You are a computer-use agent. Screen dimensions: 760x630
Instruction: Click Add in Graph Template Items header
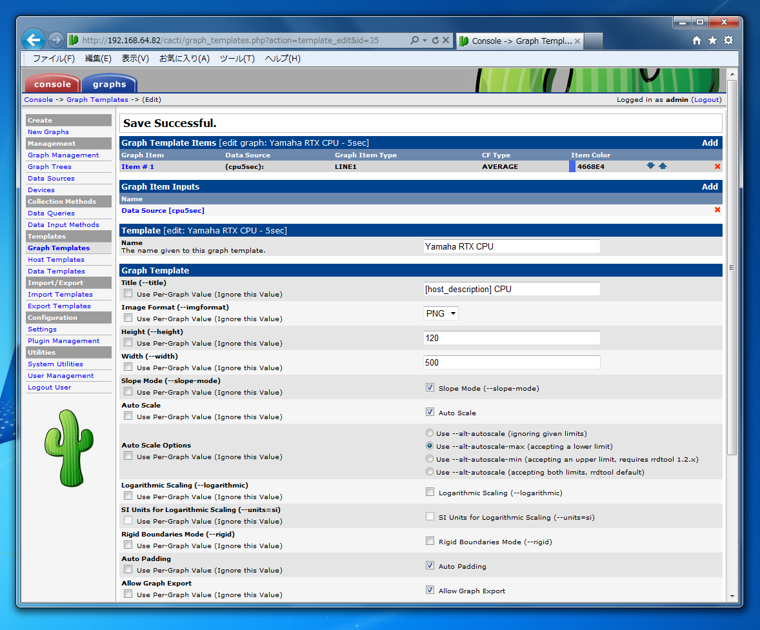pyautogui.click(x=710, y=143)
